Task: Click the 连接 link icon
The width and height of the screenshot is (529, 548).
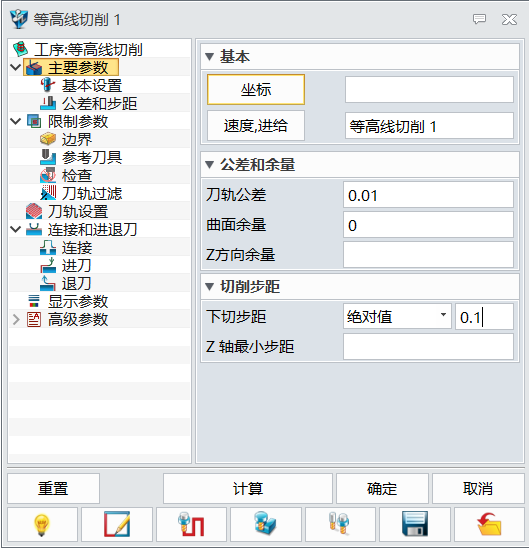Action: (48, 247)
